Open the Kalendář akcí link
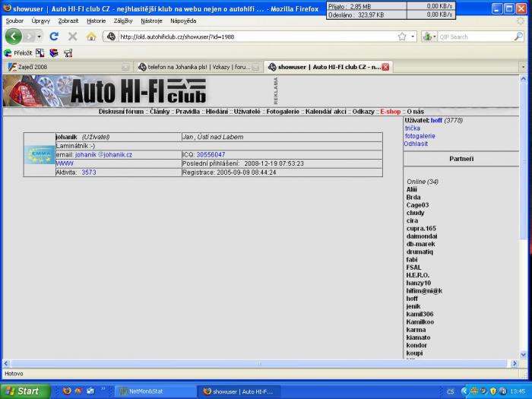The image size is (532, 399). (x=326, y=112)
